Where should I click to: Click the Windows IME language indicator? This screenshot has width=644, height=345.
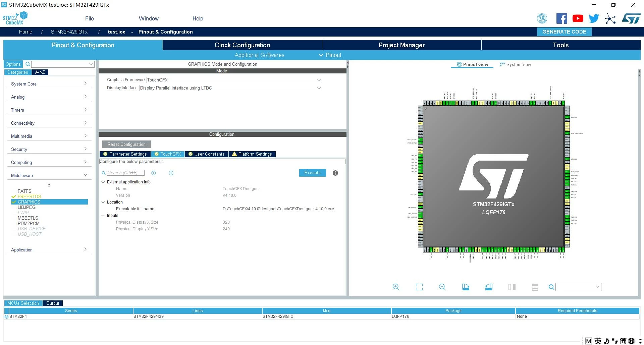[x=598, y=341]
